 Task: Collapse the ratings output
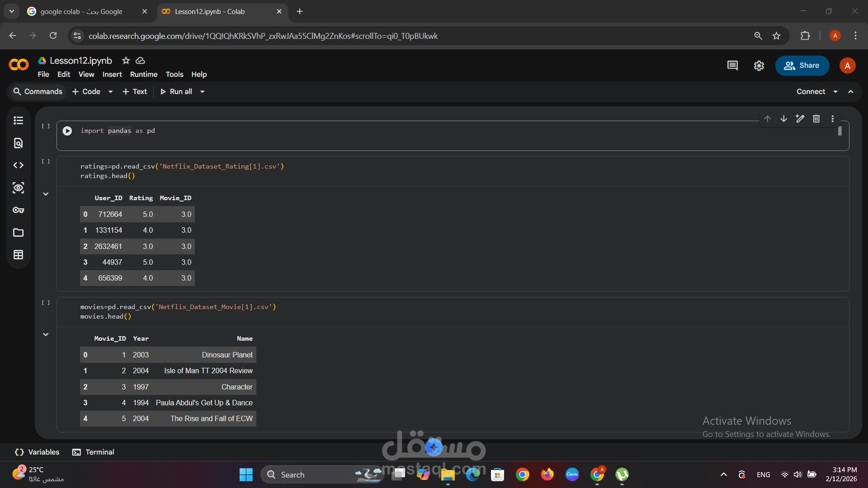click(46, 194)
